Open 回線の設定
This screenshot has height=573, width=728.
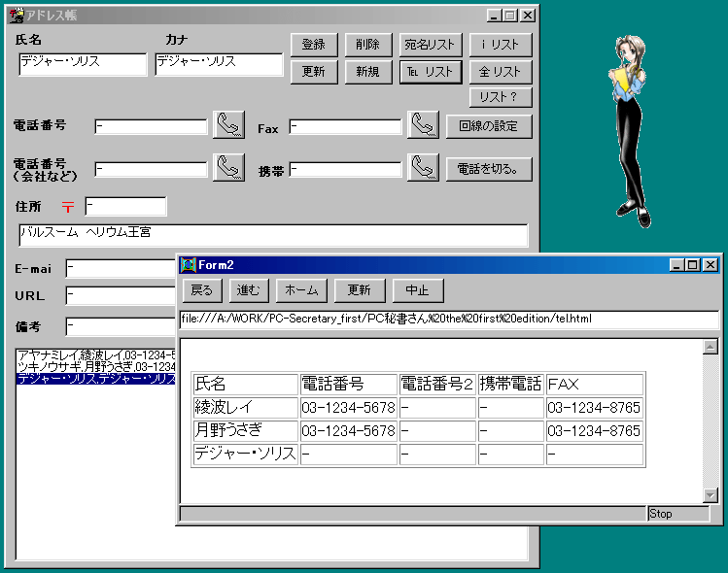489,126
